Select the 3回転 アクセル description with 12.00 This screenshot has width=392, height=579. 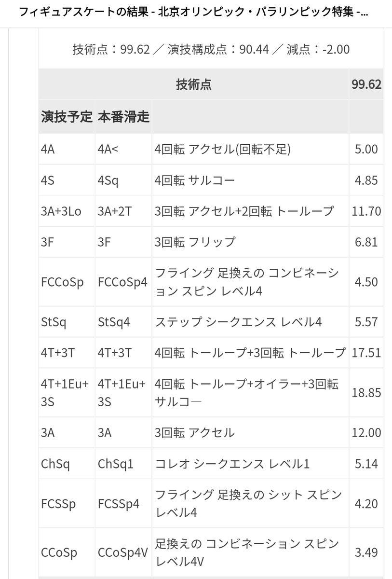coord(195,433)
